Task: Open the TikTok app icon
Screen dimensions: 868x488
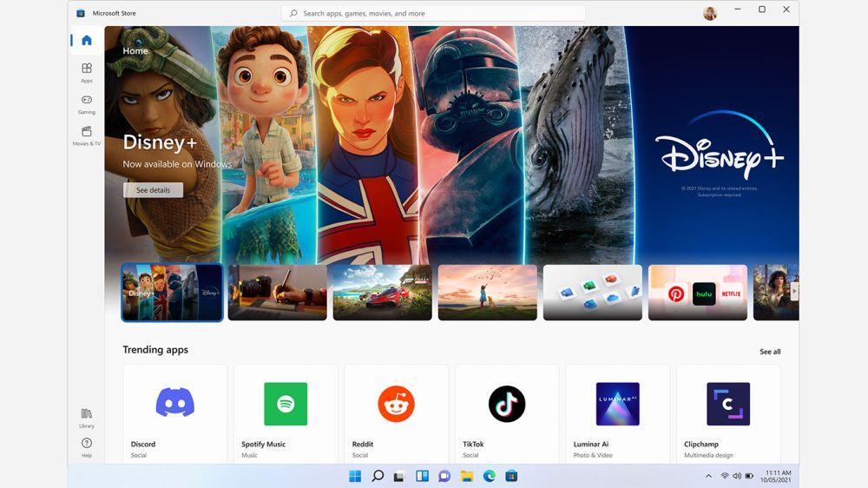Action: [x=507, y=404]
